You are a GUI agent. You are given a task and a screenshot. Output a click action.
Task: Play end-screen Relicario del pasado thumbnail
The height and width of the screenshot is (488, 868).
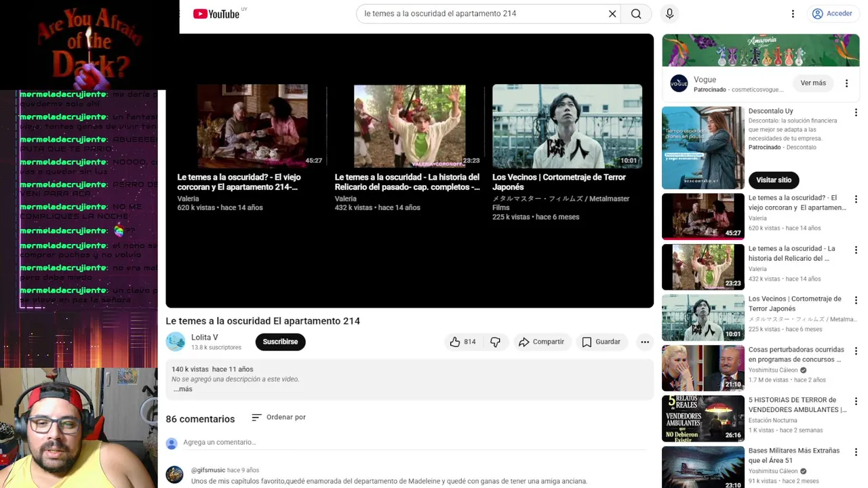tap(410, 125)
